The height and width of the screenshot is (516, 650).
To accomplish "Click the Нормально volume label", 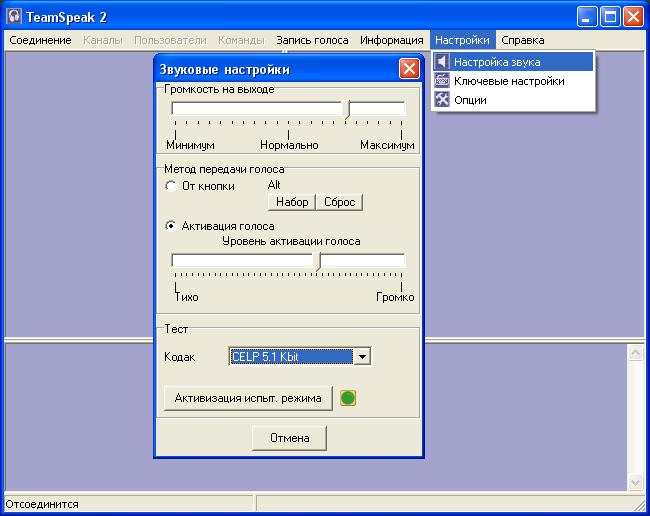I will [x=289, y=145].
